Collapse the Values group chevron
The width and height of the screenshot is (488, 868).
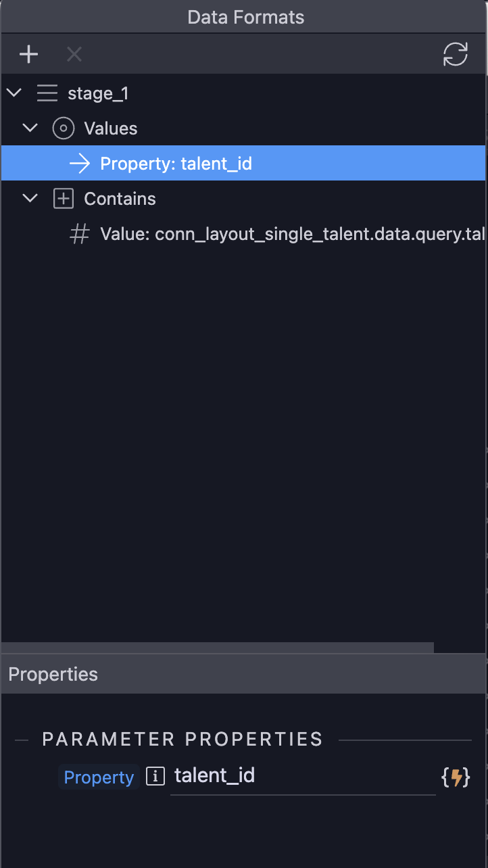[x=30, y=128]
